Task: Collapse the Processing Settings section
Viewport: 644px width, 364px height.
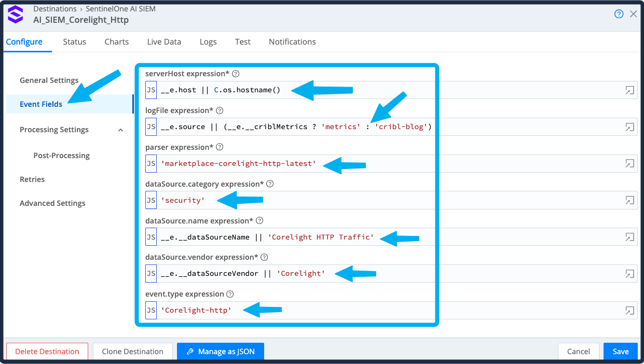Action: point(120,130)
